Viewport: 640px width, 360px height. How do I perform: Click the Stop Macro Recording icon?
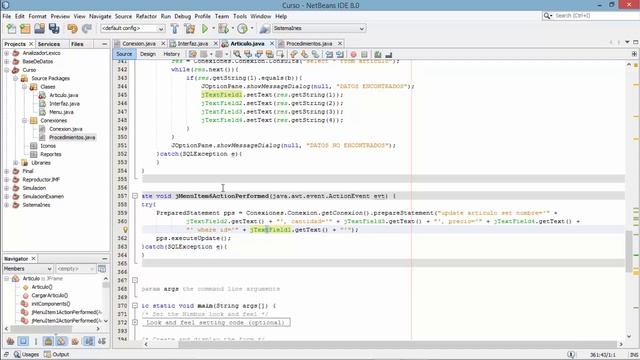click(x=364, y=54)
